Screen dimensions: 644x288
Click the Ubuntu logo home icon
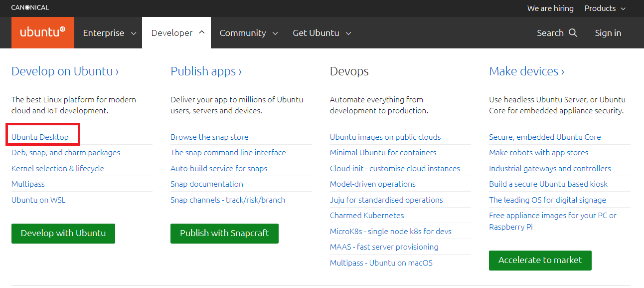(x=43, y=32)
